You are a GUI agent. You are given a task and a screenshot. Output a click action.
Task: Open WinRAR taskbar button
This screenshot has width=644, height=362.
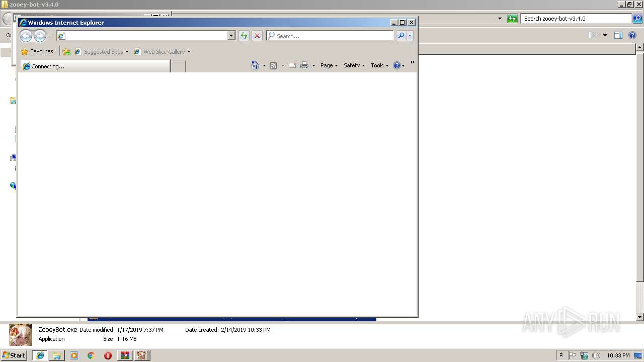point(125,355)
